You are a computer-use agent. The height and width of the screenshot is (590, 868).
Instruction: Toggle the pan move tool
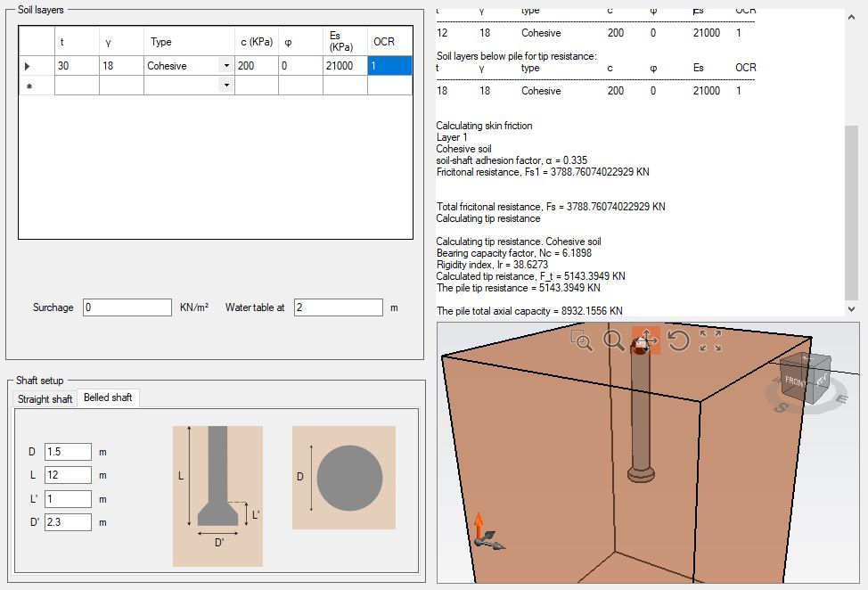[x=645, y=340]
